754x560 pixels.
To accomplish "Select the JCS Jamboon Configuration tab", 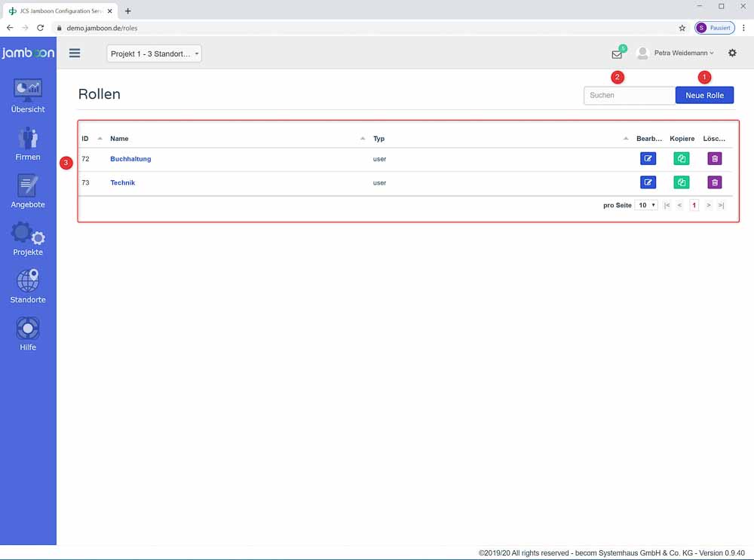I will click(60, 11).
